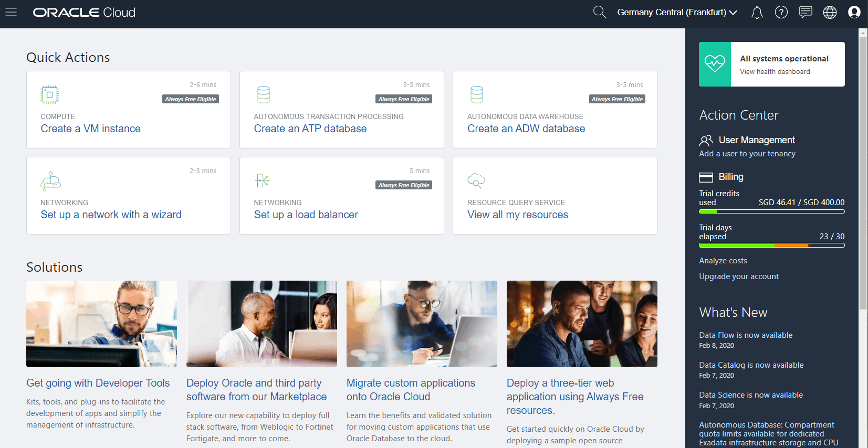This screenshot has height=448, width=868.
Task: Click Upgrade your account link
Action: 739,276
